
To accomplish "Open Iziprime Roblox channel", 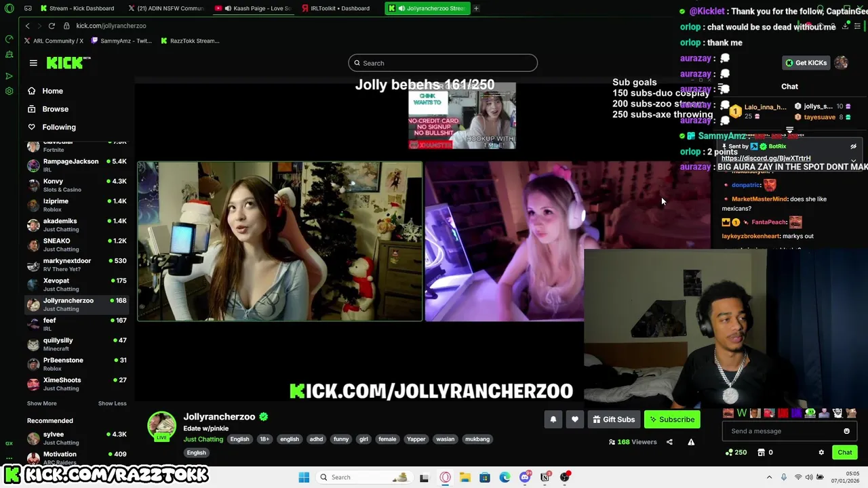I will point(76,205).
